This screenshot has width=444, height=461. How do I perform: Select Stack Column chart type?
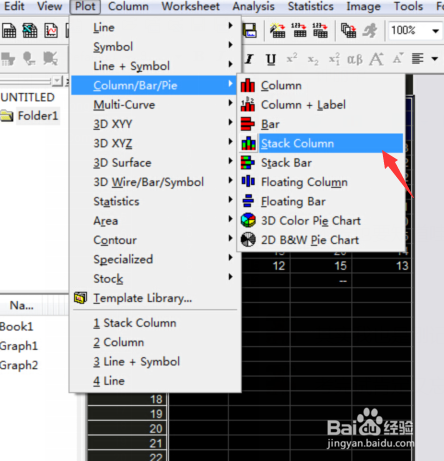[x=321, y=143]
